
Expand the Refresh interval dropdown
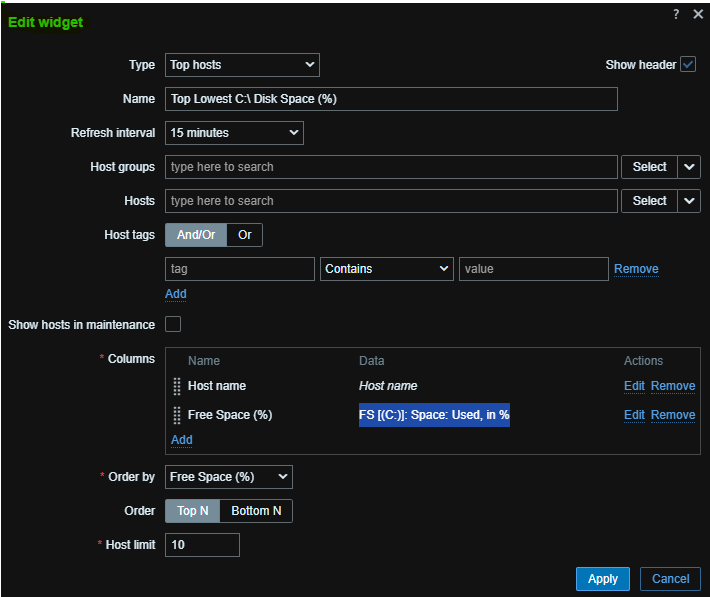click(234, 133)
